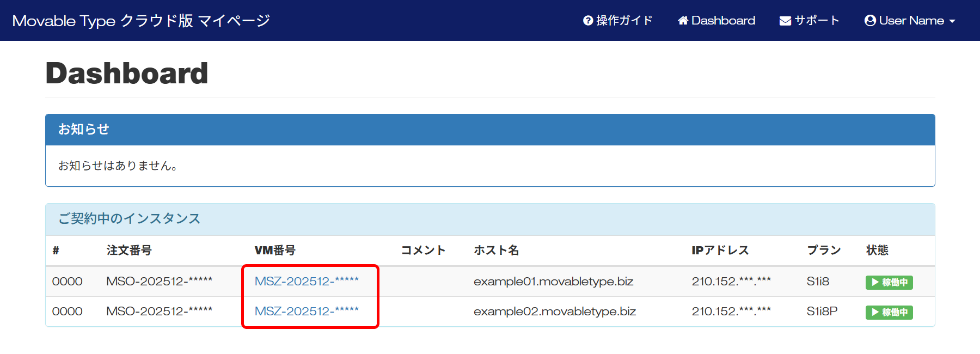Screen dimensions: 980x354
Task: Open the 操作ガイド menu link
Action: pyautogui.click(x=618, y=21)
